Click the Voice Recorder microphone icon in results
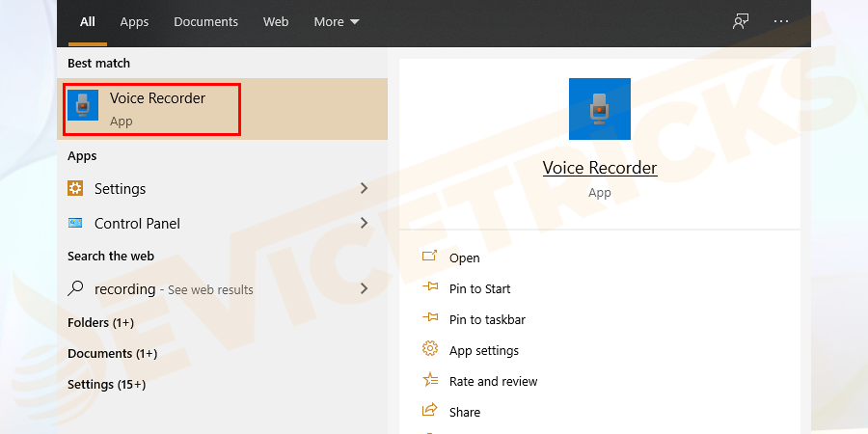Image resolution: width=868 pixels, height=434 pixels. pyautogui.click(x=83, y=105)
